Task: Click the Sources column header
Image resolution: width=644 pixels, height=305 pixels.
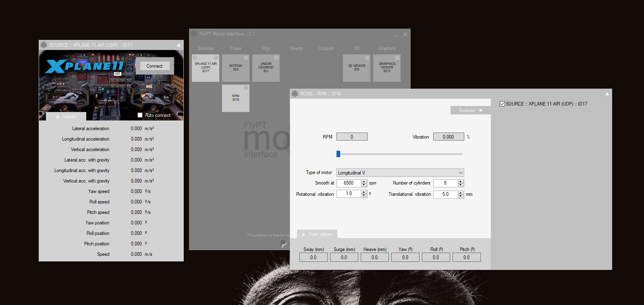Action: click(206, 48)
